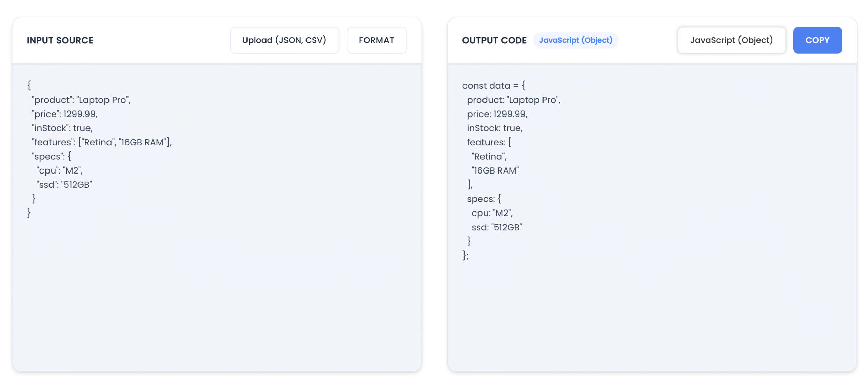
Task: Click the "features" array line in input source
Action: [x=102, y=142]
